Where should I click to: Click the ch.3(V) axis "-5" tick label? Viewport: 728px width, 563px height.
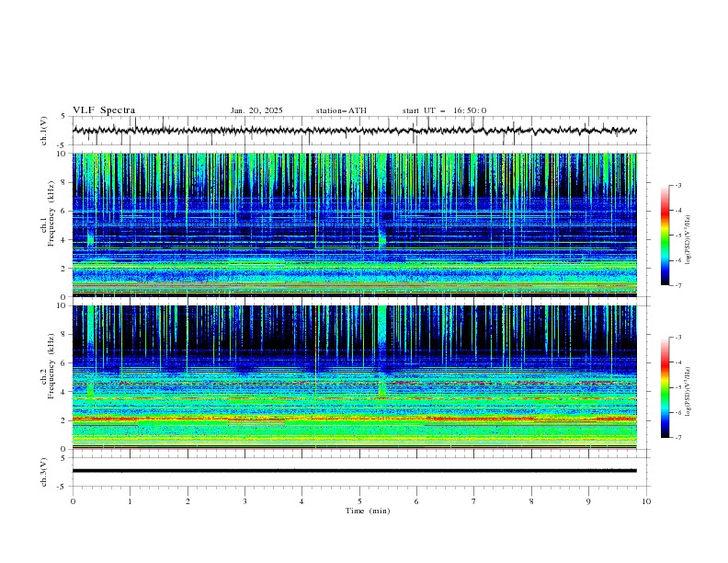(x=63, y=487)
